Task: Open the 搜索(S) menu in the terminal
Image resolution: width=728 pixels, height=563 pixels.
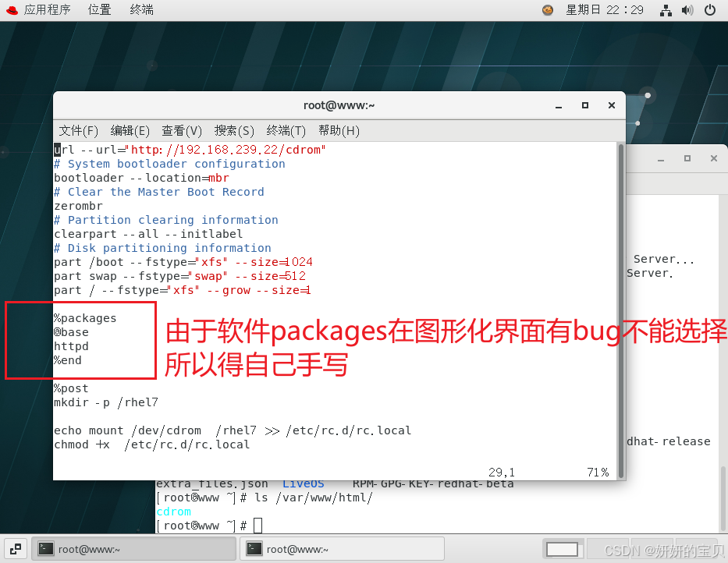Action: coord(234,131)
